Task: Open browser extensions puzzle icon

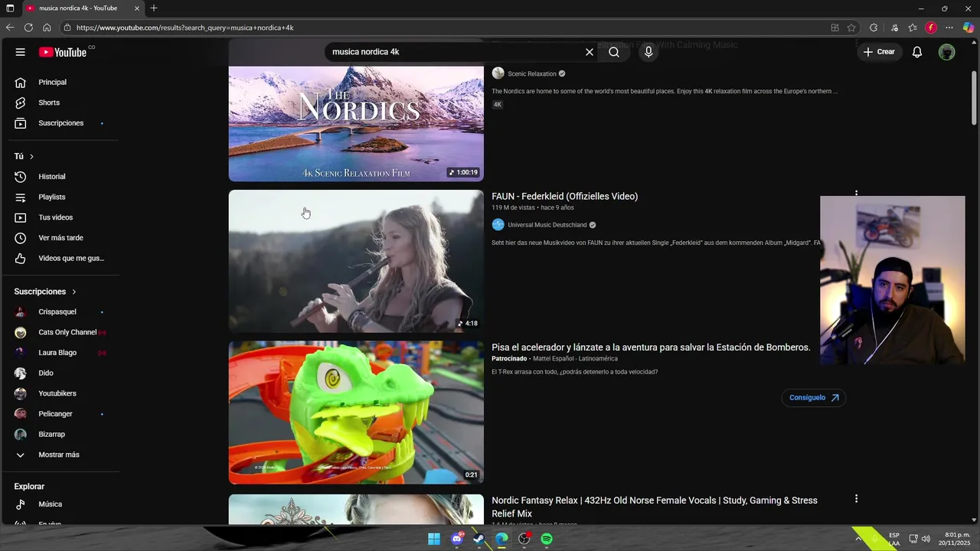Action: [874, 28]
